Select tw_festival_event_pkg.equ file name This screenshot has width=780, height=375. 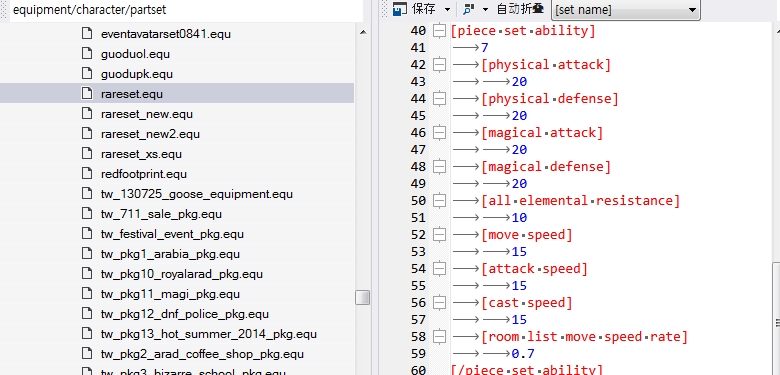coord(172,234)
